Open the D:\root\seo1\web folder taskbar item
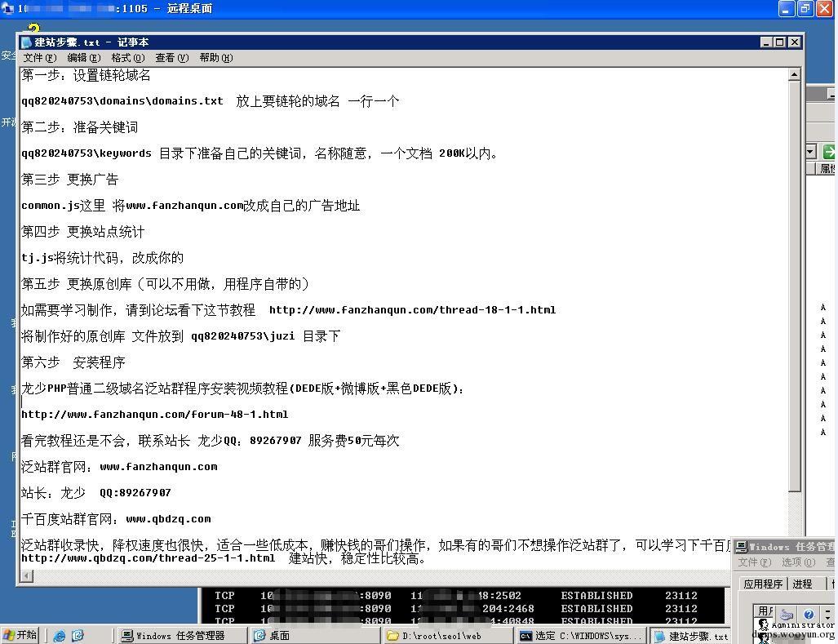 coord(449,636)
